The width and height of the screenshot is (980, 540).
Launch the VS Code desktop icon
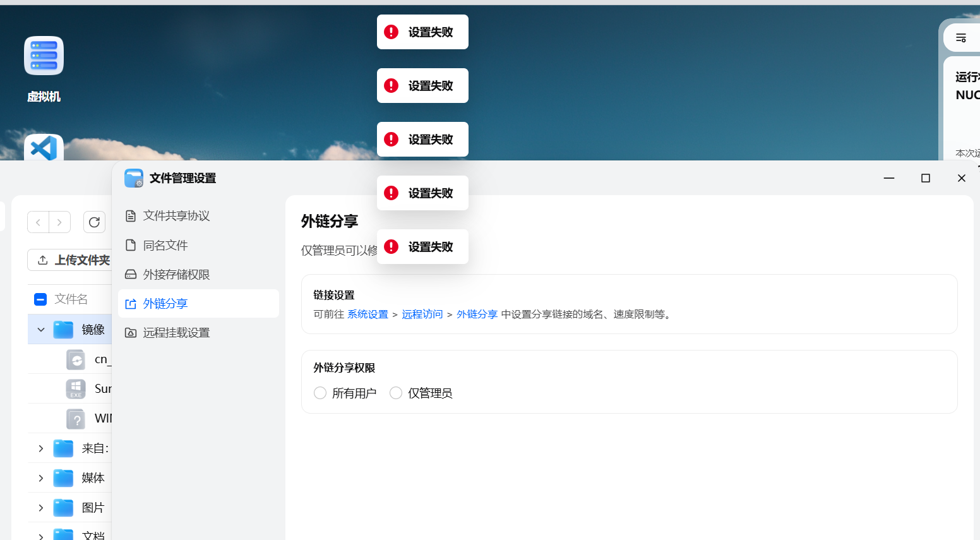click(44, 147)
